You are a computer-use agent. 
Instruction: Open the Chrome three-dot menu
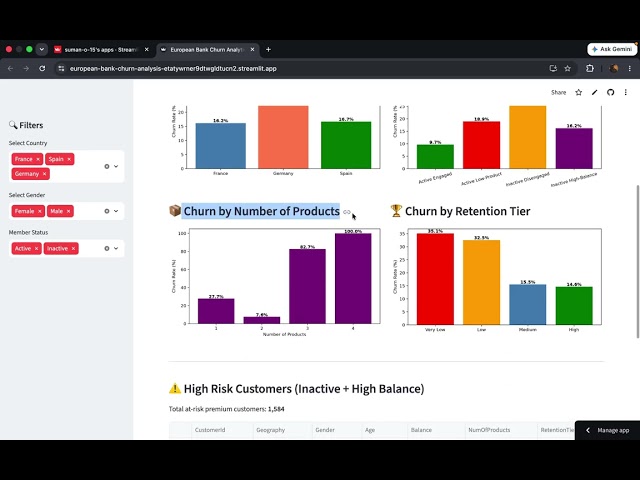tap(629, 69)
